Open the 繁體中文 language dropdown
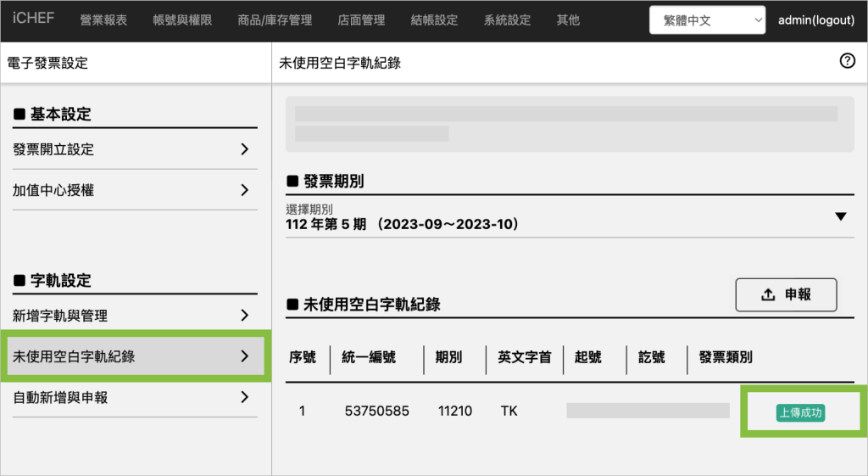The width and height of the screenshot is (868, 476). coord(707,20)
